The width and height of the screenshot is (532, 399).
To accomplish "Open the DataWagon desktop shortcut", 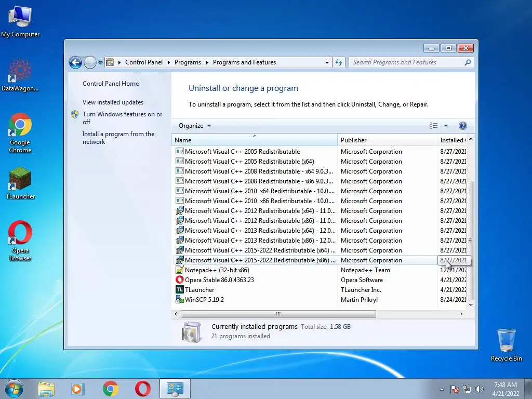I will coord(20,75).
